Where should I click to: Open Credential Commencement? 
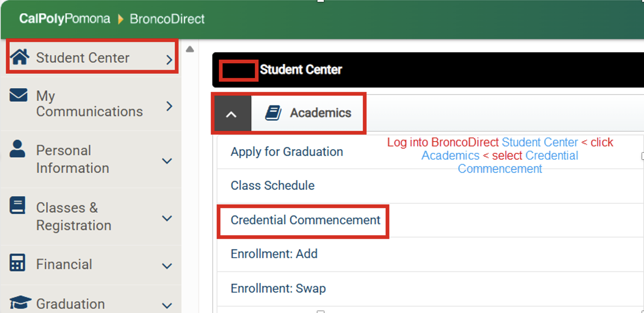[x=305, y=220]
